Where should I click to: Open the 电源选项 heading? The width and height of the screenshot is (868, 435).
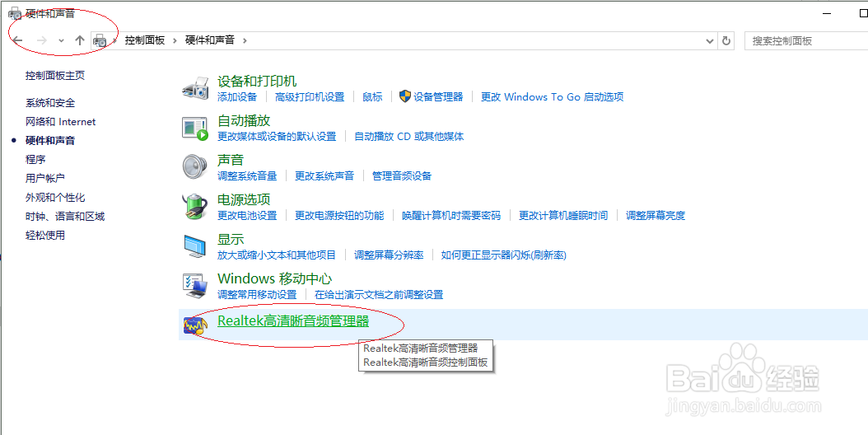[x=244, y=199]
